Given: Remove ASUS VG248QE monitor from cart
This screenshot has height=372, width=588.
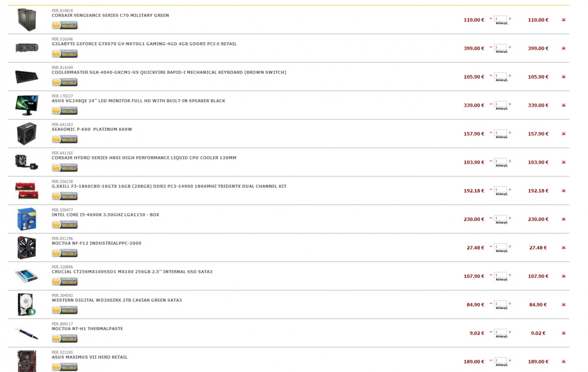Looking at the screenshot, I should [x=564, y=105].
